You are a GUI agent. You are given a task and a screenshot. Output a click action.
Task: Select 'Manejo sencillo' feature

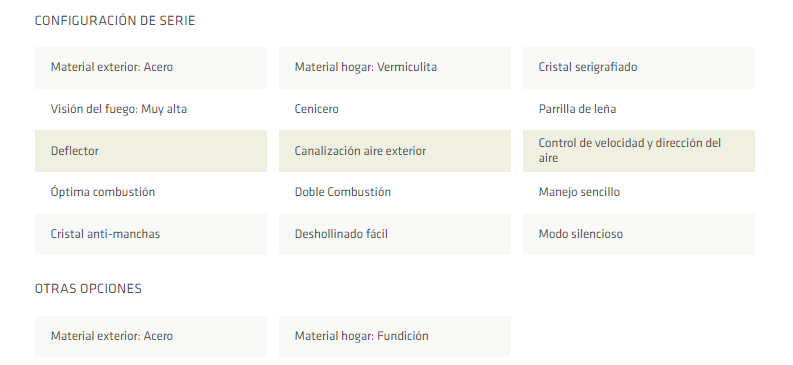coord(639,193)
